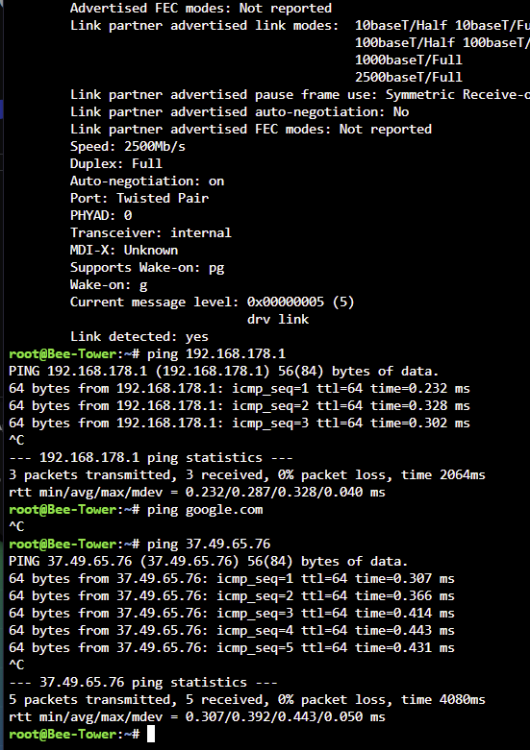Click the 'MDI-X: Unknown' text

124,250
